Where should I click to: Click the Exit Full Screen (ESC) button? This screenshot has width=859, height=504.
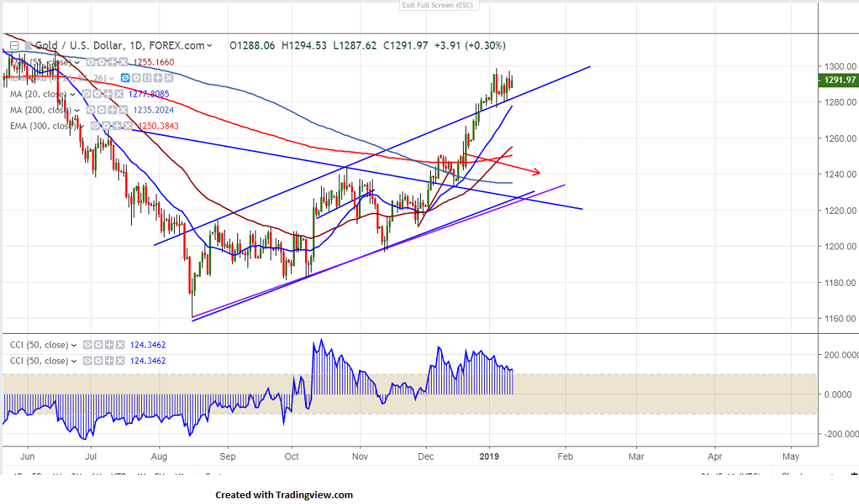click(x=440, y=5)
